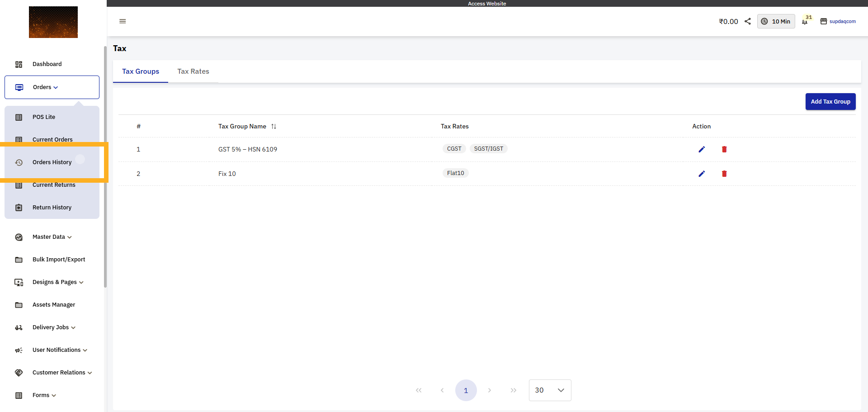The image size is (868, 412).
Task: Open the Assets Manager from the sidebar
Action: [54, 304]
